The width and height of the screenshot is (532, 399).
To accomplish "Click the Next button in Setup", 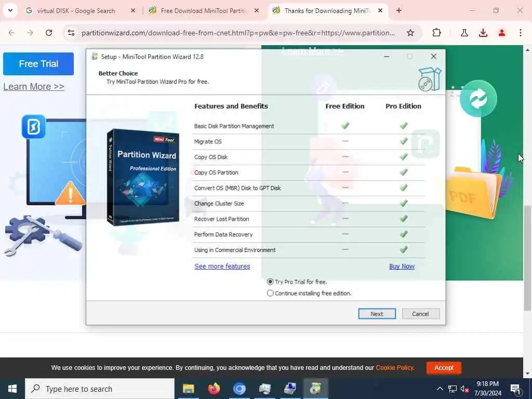I will tap(377, 314).
